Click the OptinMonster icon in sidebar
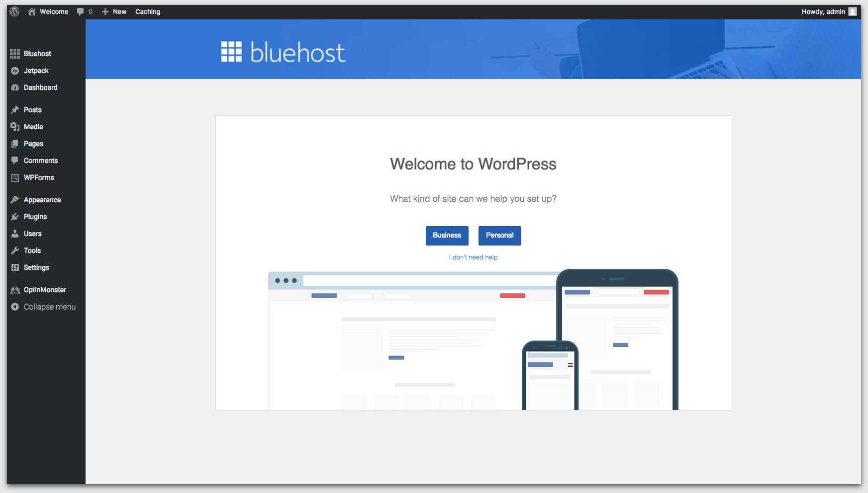Image resolution: width=868 pixels, height=493 pixels. pyautogui.click(x=15, y=290)
